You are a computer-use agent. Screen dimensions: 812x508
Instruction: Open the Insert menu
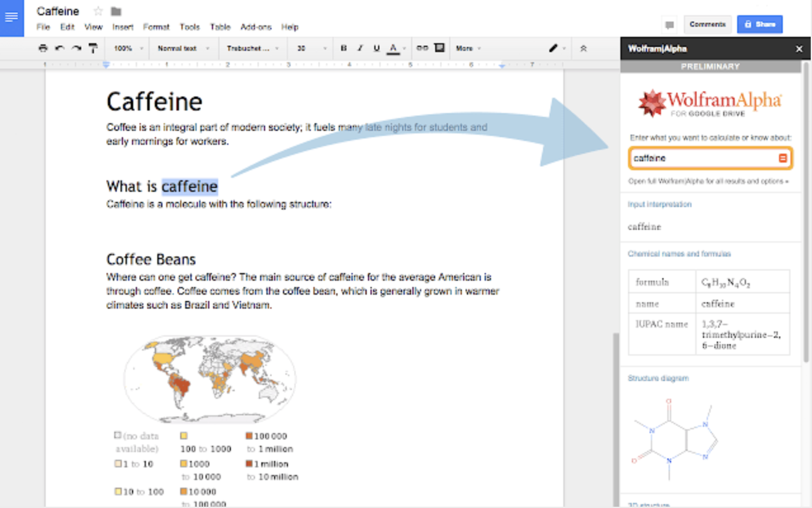122,27
